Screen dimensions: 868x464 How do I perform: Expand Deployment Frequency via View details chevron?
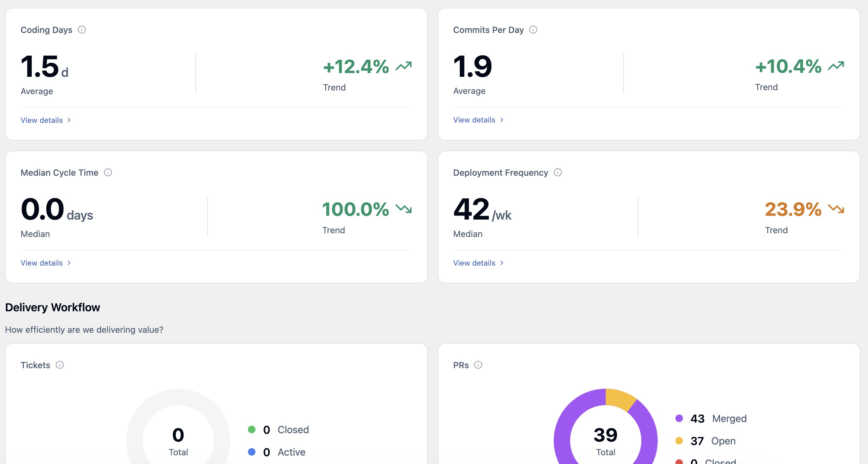click(502, 263)
